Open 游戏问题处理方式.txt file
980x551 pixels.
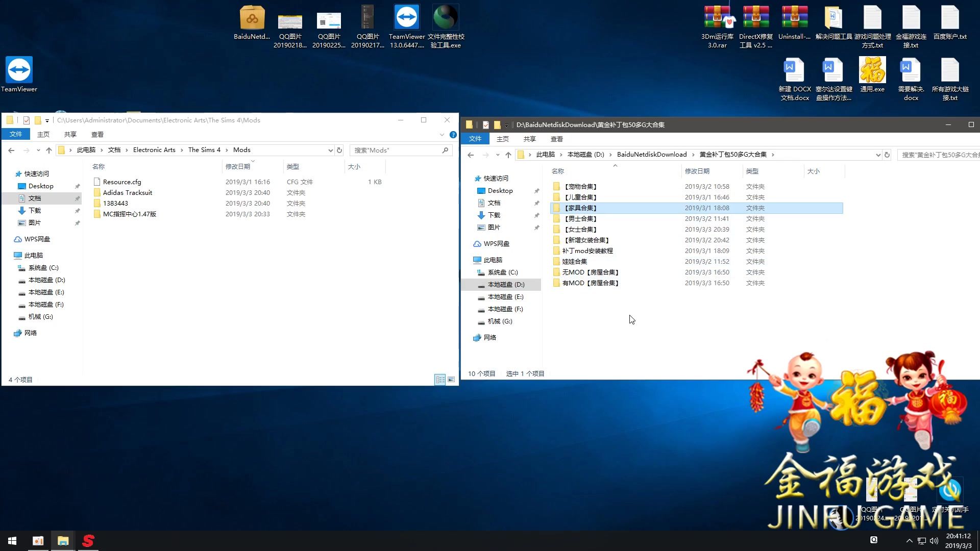(872, 27)
